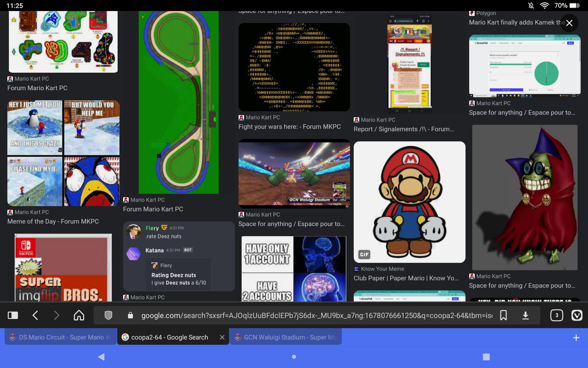This screenshot has width=588, height=368.
Task: Open the 'Meme of the Day - Forum MKPC' link
Action: (53, 221)
